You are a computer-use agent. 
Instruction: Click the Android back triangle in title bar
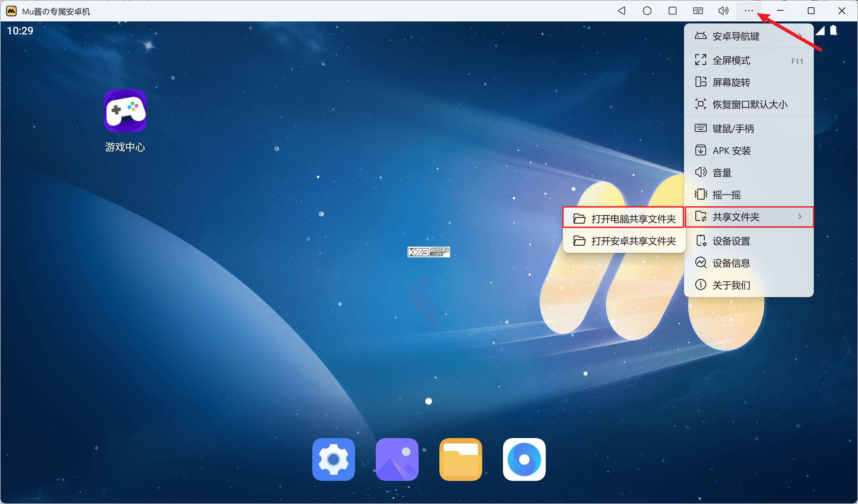click(622, 11)
